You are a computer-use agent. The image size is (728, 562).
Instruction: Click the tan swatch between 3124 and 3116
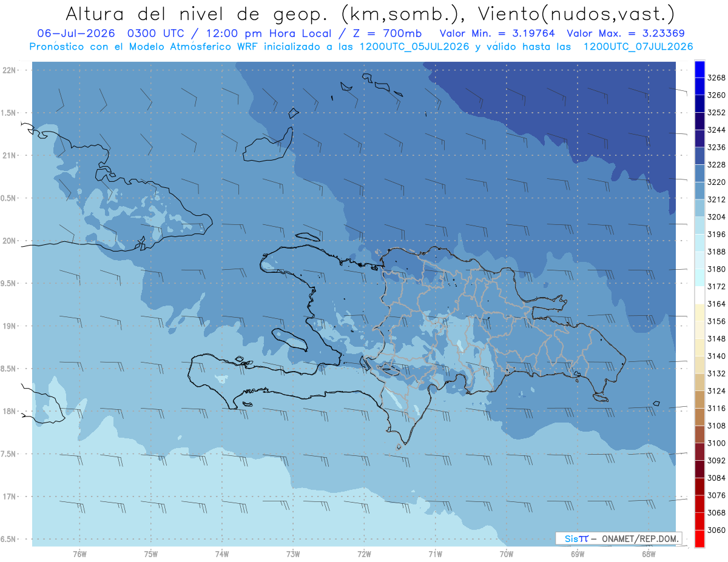(699, 399)
